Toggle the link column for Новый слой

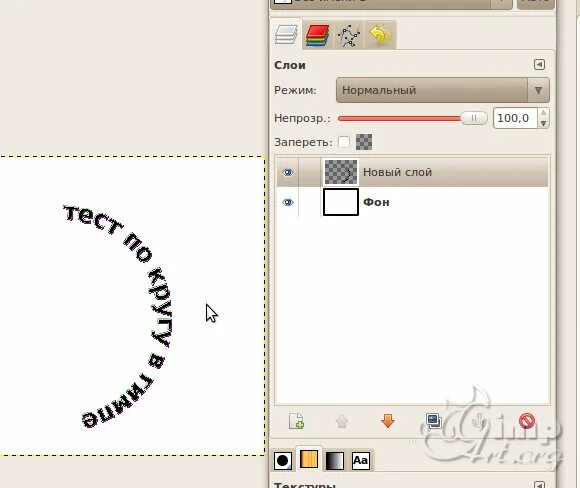pos(310,172)
